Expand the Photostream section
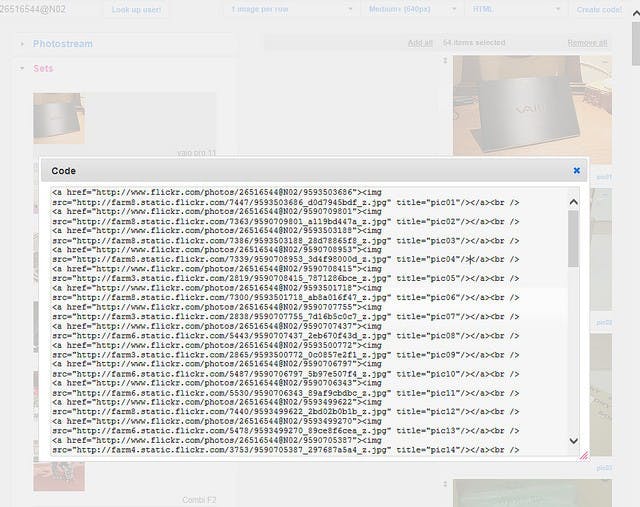The height and width of the screenshot is (507, 640). (62, 44)
